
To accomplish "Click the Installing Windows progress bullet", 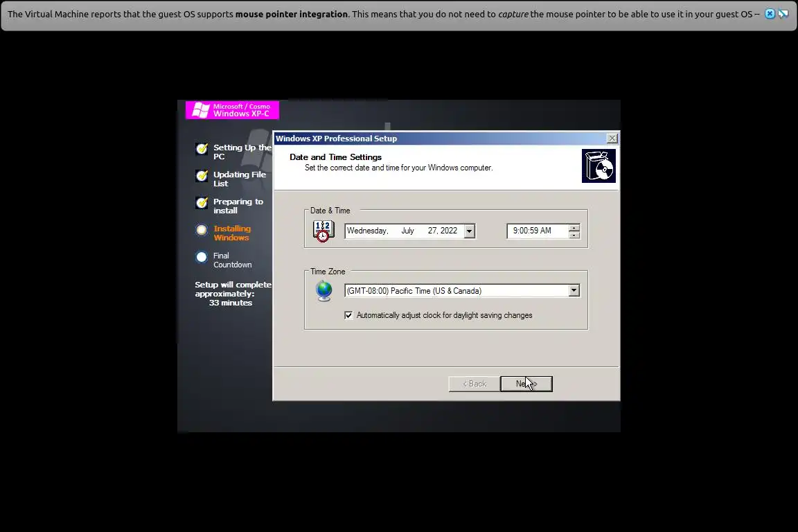I will [x=202, y=230].
